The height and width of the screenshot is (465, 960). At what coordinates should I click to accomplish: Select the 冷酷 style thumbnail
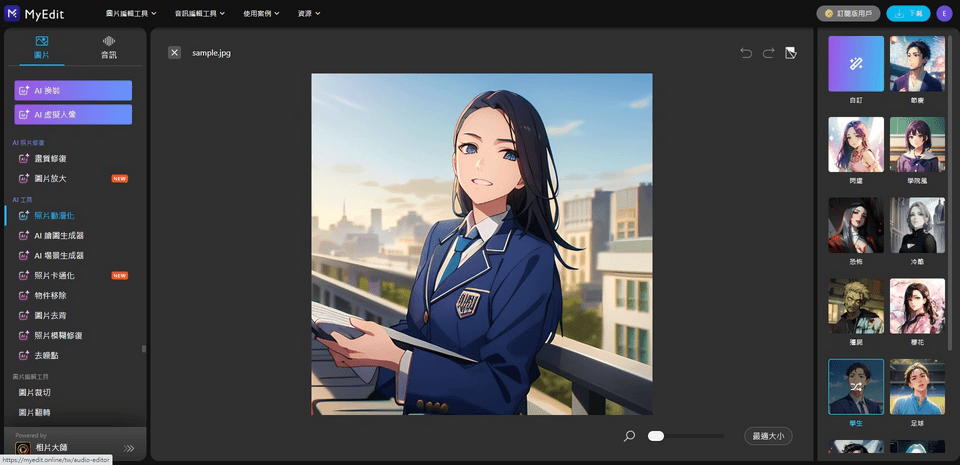(x=917, y=225)
